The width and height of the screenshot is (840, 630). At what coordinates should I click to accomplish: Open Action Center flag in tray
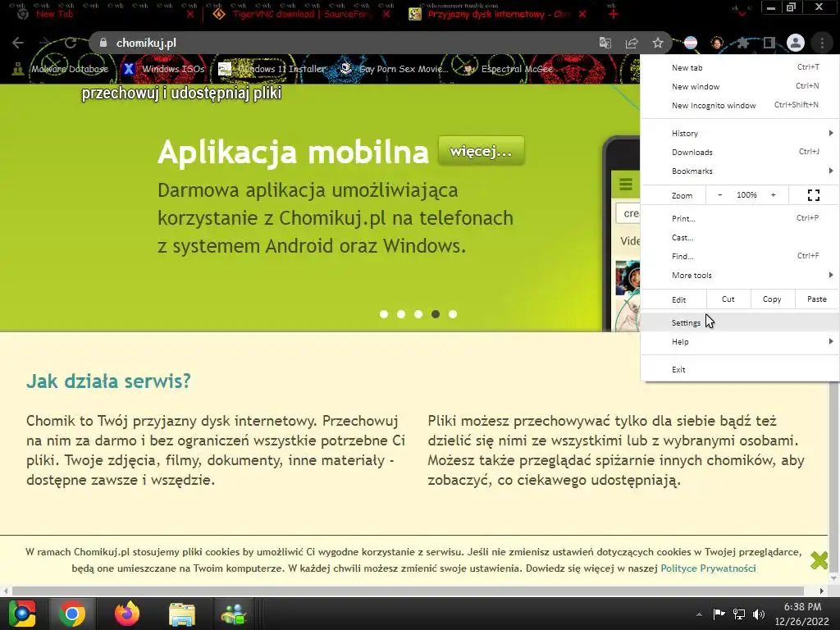pyautogui.click(x=719, y=614)
